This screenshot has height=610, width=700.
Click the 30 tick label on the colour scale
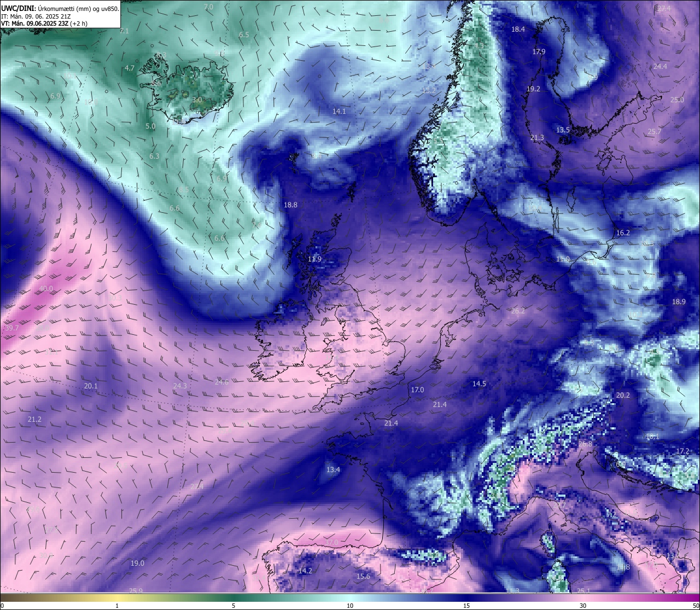[x=583, y=606]
